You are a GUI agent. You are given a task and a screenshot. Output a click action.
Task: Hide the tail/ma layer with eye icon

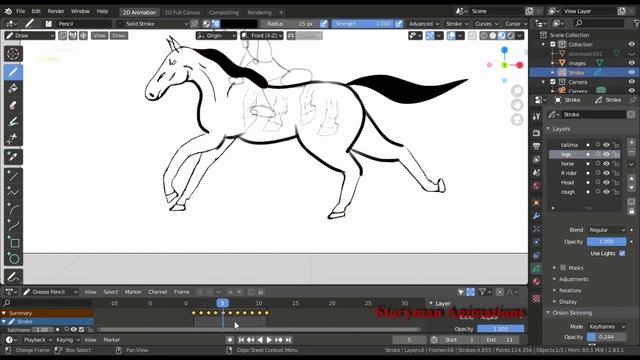(x=607, y=145)
